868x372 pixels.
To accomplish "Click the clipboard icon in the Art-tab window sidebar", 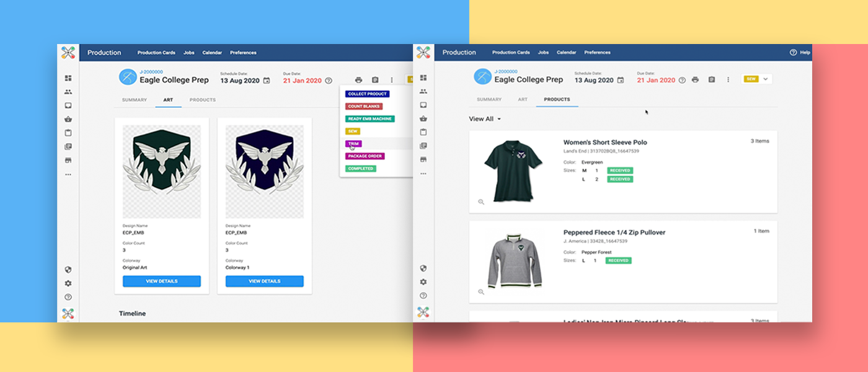I will (x=68, y=133).
